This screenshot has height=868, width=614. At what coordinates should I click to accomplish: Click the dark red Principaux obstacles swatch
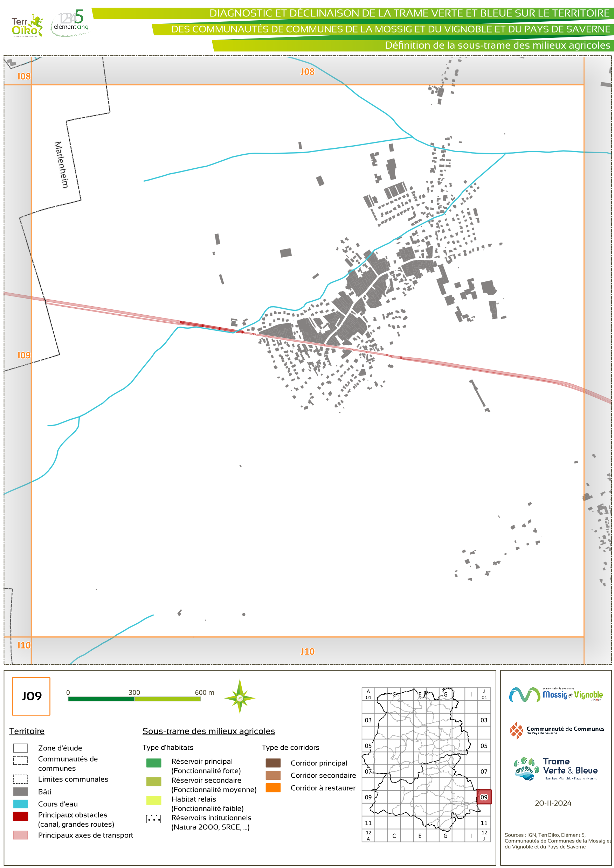(20, 817)
